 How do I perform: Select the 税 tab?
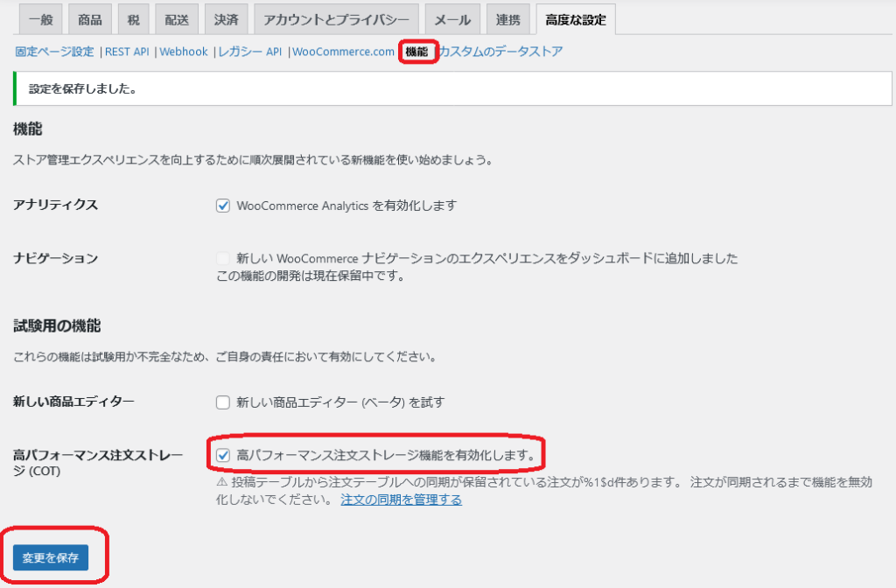(x=132, y=19)
